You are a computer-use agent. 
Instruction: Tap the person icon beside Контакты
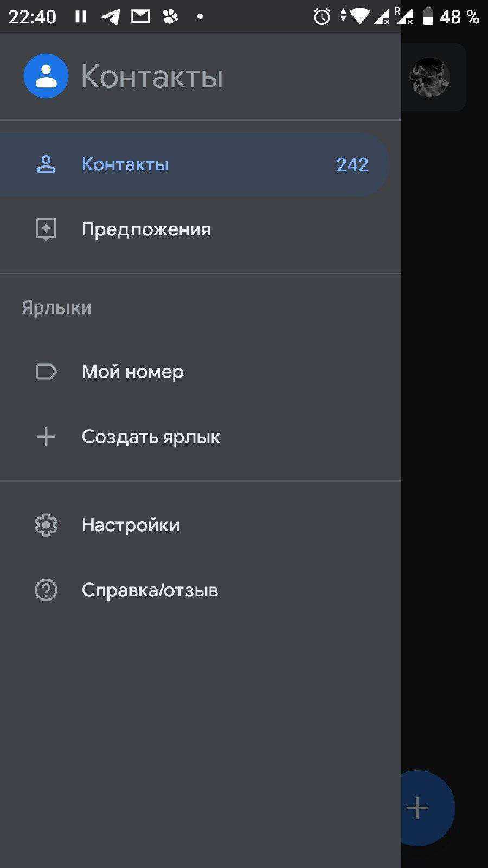(x=46, y=164)
